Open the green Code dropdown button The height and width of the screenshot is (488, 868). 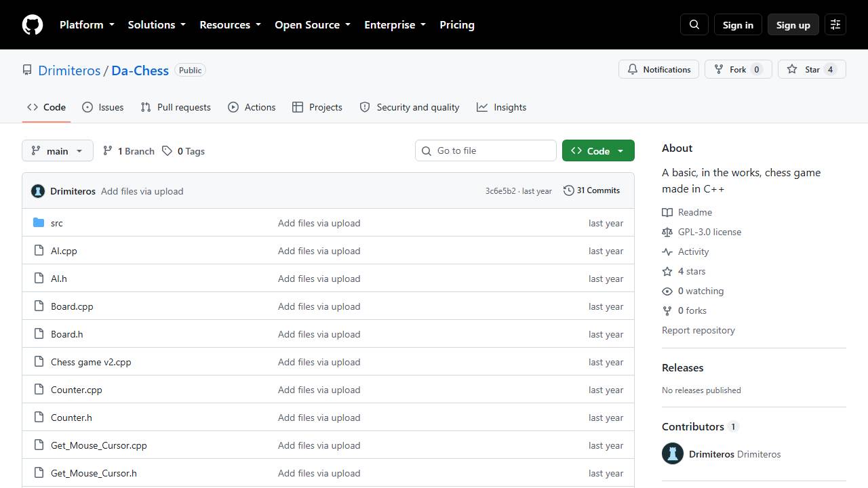point(598,150)
